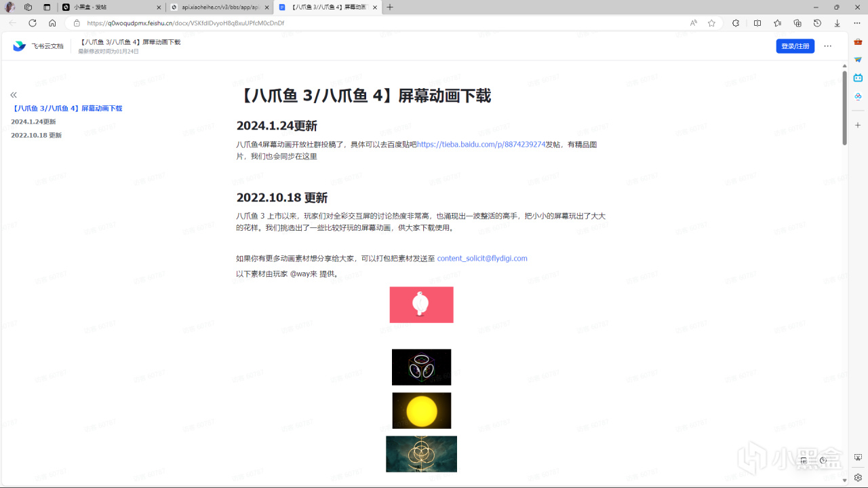Click the main title 屏幕动画下载 heading

point(363,96)
